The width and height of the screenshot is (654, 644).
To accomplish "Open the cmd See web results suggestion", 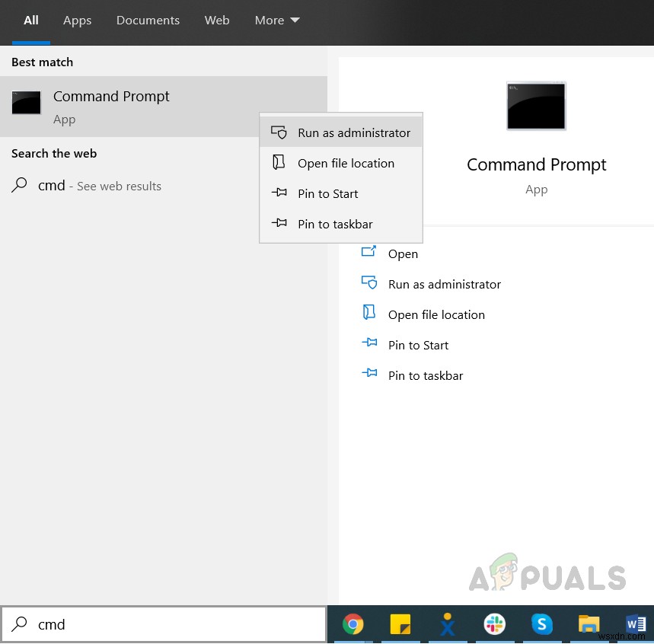I will click(164, 186).
